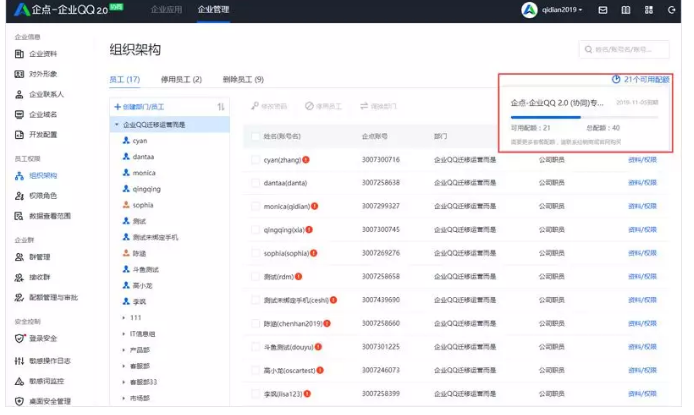Open 接收群 sidebar item
Image resolution: width=694 pixels, height=415 pixels.
pyautogui.click(x=32, y=277)
